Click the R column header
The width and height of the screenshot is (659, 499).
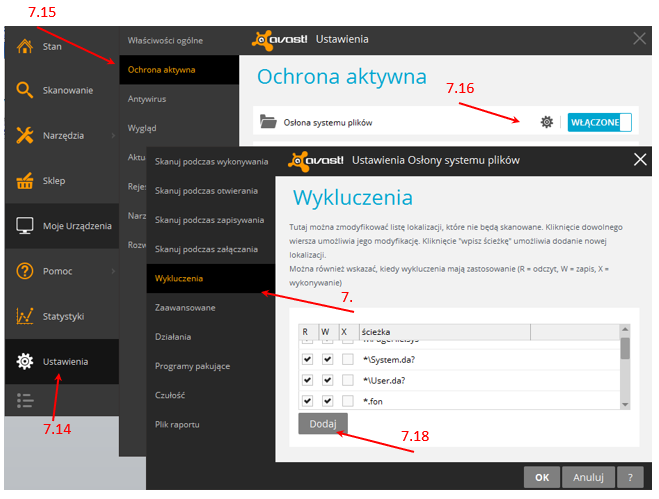coord(308,332)
